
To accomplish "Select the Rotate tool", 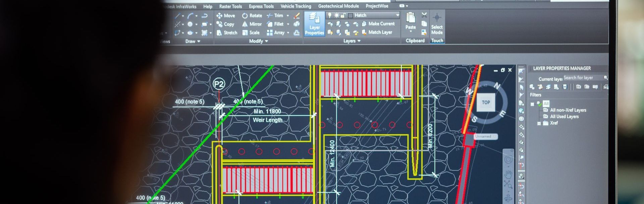I will point(252,15).
